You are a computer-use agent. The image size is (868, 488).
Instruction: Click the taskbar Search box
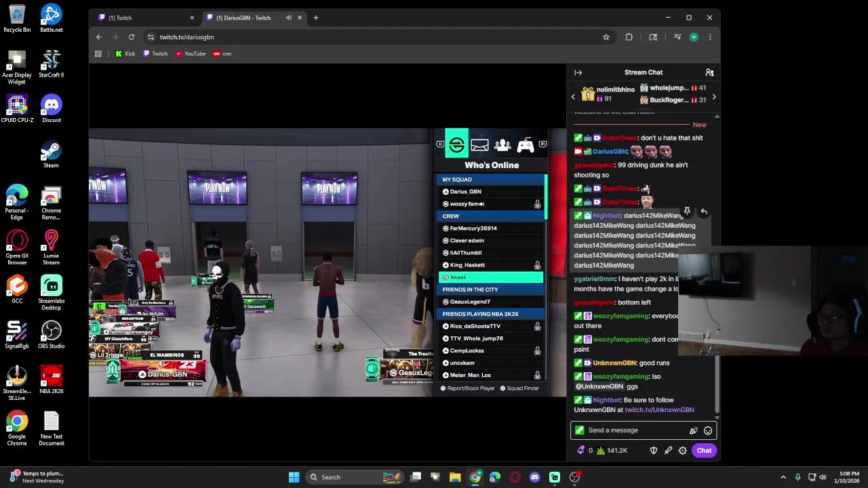point(355,477)
